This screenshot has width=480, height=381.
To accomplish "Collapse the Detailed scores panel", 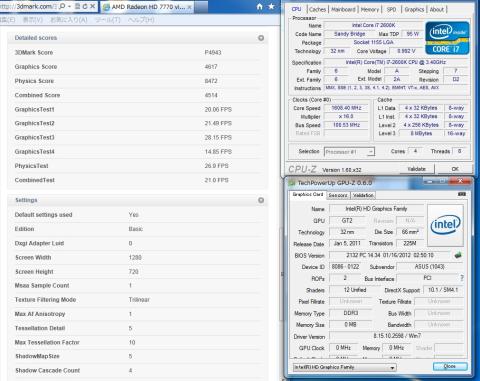I will click(x=261, y=38).
